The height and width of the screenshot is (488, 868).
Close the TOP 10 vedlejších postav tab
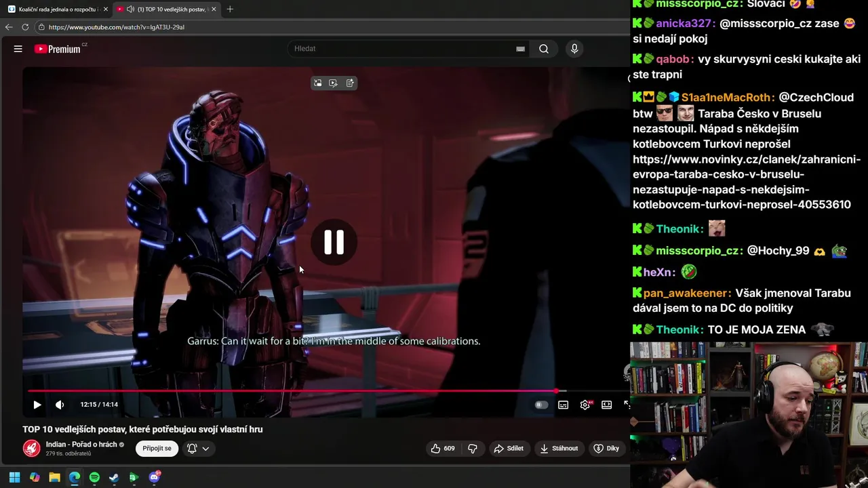coord(214,9)
